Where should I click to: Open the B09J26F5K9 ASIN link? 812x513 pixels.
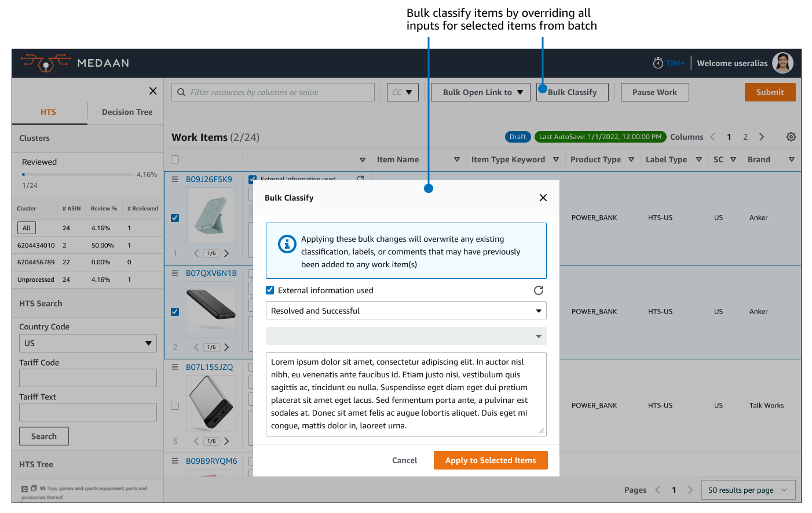click(209, 179)
